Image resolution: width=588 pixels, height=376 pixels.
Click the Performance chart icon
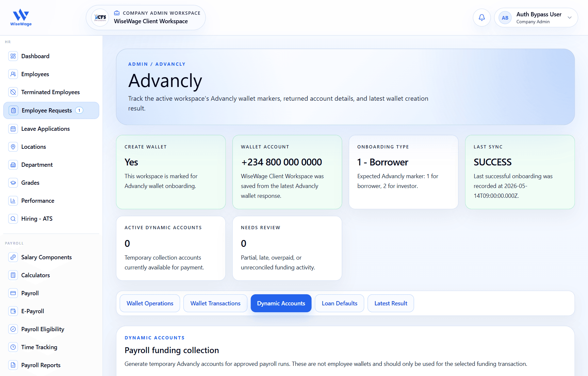13,201
